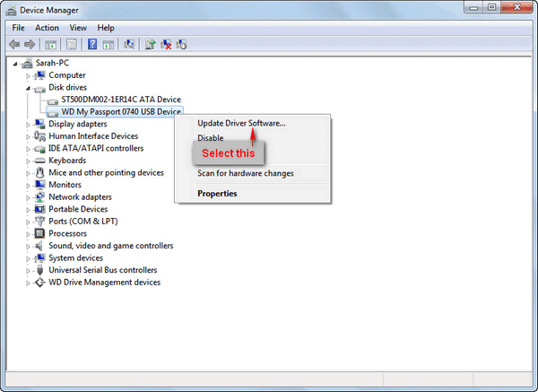Expand the Monitors node arrow
The height and width of the screenshot is (392, 538).
coord(28,186)
